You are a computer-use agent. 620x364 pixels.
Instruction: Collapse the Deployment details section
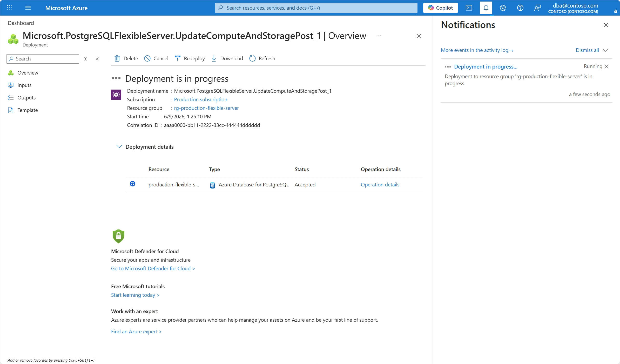point(119,147)
